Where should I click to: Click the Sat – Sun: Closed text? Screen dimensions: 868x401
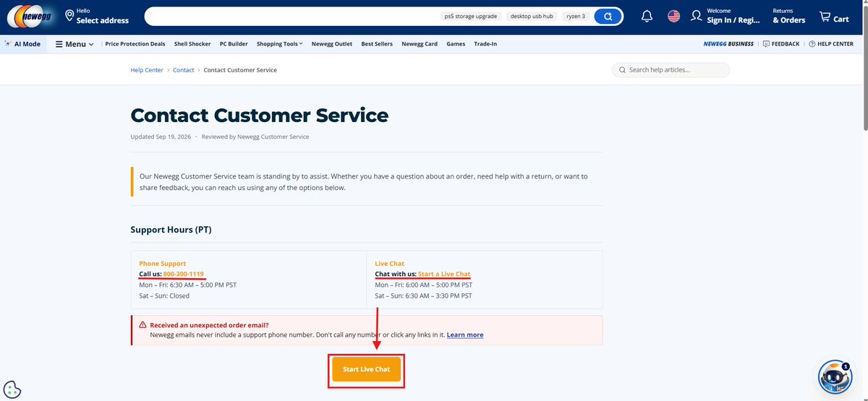[164, 296]
